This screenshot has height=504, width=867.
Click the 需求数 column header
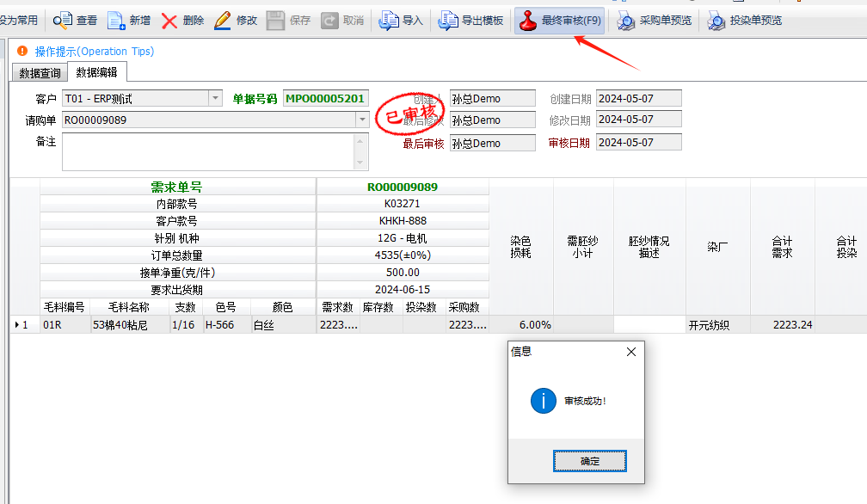click(338, 307)
